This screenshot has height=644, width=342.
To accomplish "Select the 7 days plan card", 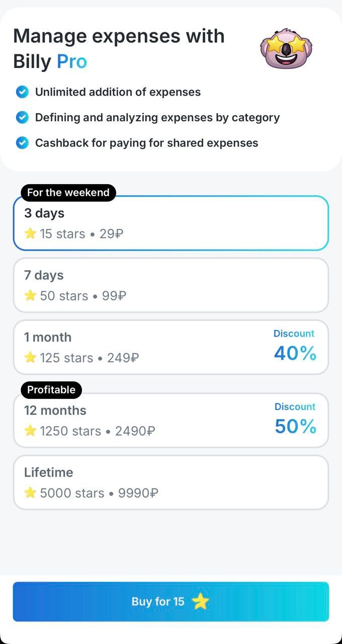I will [171, 285].
